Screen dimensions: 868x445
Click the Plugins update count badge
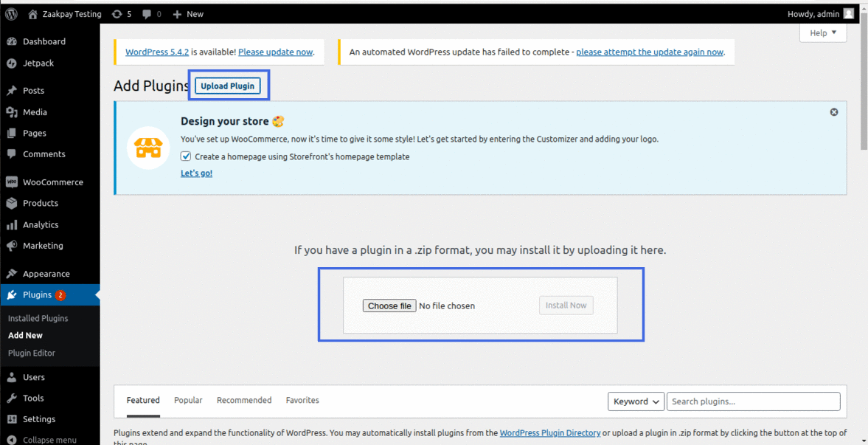60,294
